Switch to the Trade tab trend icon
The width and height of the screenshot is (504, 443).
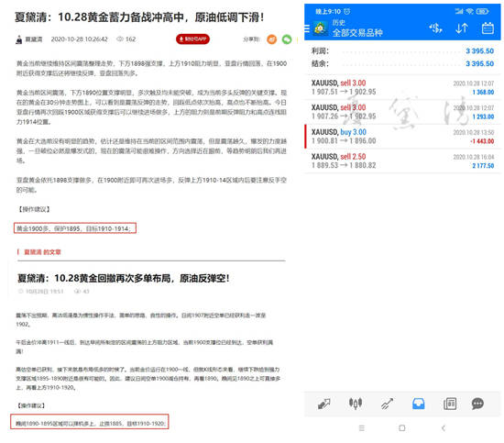pos(387,404)
